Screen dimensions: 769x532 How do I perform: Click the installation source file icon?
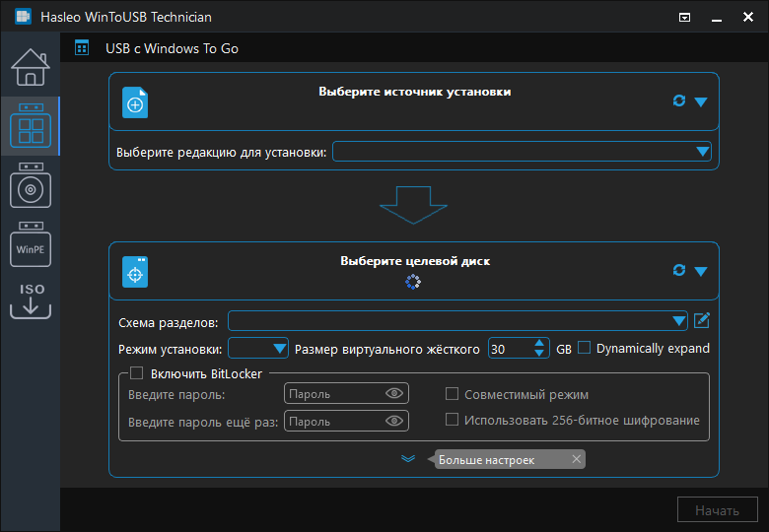pyautogui.click(x=135, y=102)
